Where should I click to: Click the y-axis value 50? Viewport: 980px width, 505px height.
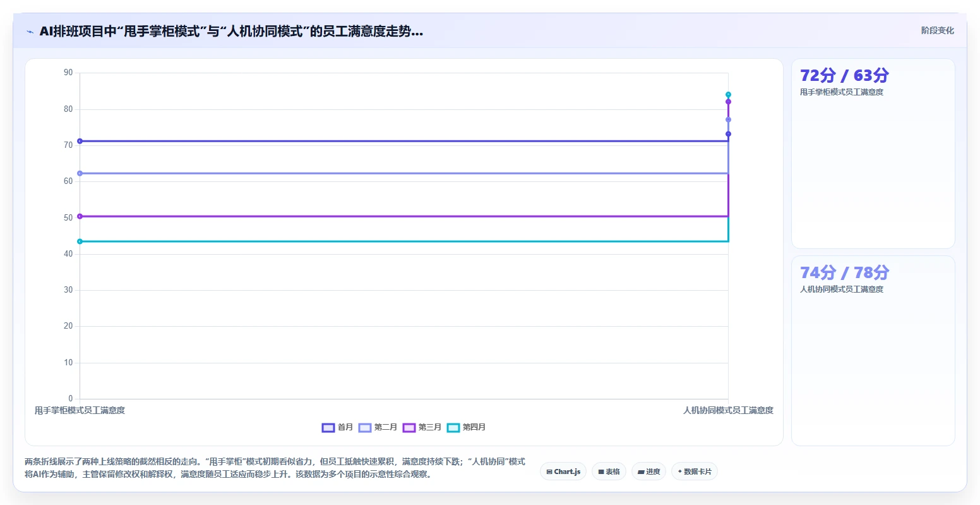(68, 218)
